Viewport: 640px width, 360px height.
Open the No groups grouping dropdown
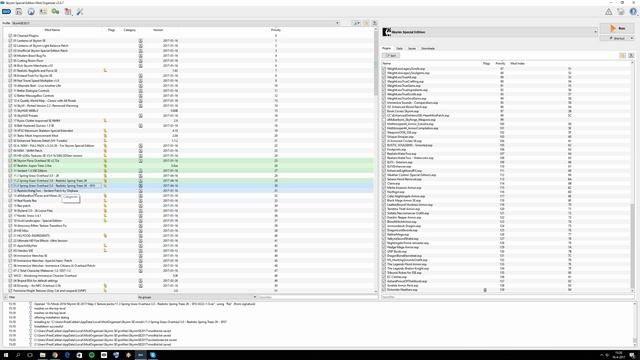197,297
